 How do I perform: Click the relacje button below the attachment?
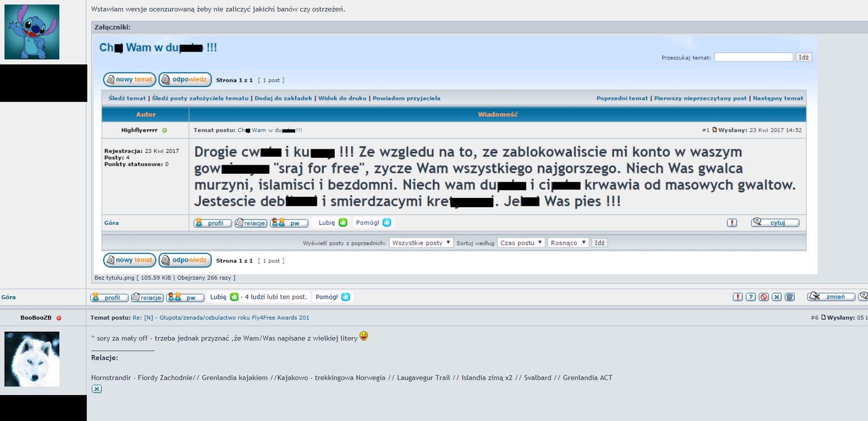pyautogui.click(x=147, y=297)
